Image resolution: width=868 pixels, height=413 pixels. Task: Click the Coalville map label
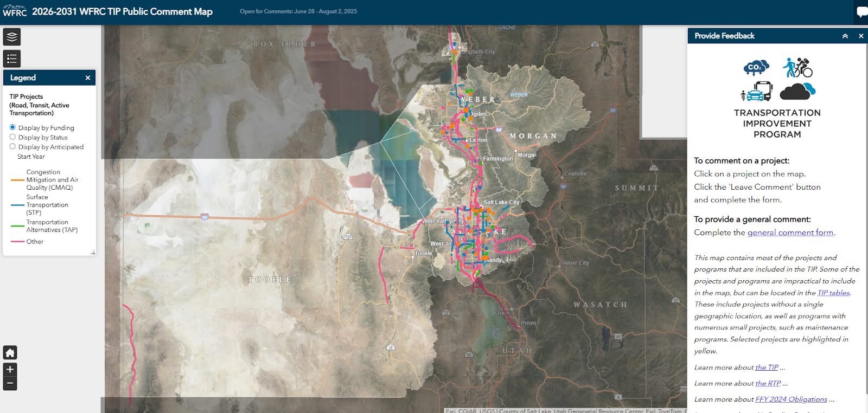(576, 174)
